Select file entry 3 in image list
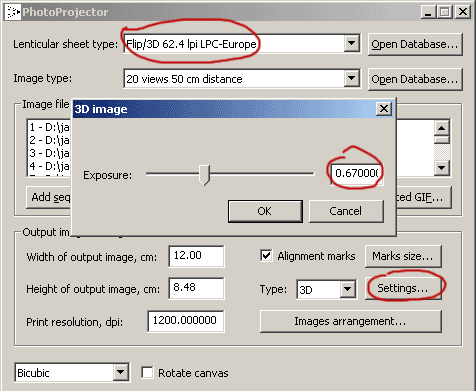476x391 pixels. pos(49,153)
